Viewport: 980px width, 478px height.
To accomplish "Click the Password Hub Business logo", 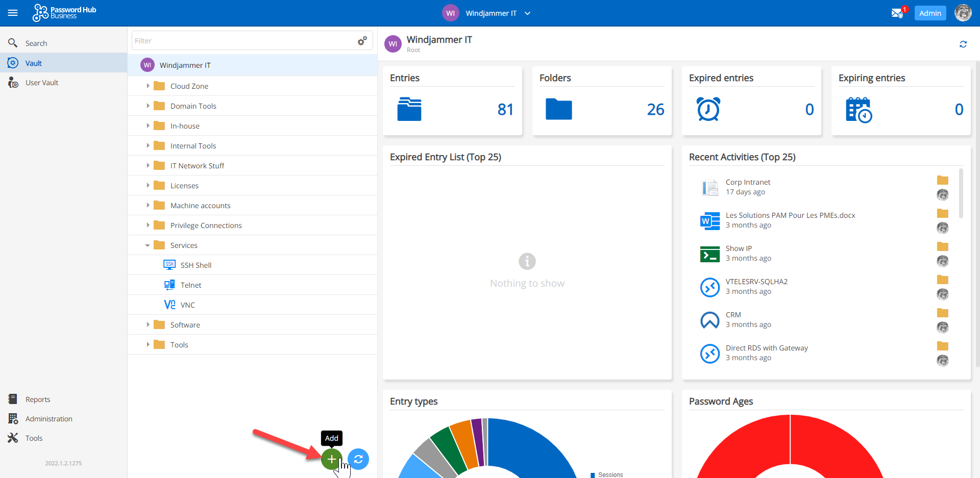I will pos(65,13).
